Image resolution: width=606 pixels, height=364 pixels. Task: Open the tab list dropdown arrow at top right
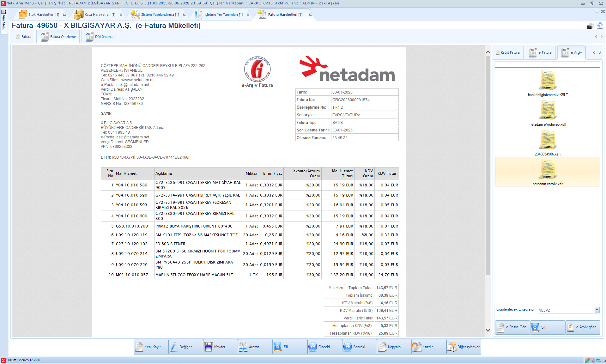(x=597, y=12)
